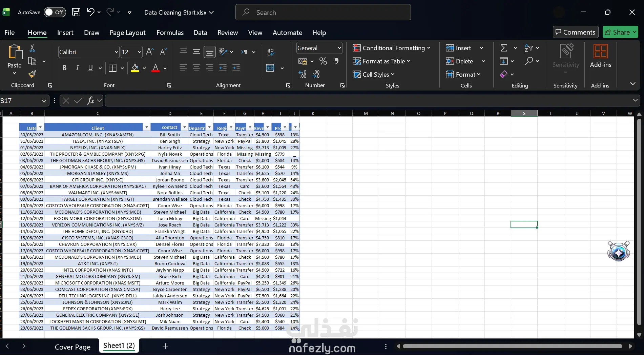644x355 pixels.
Task: Click the green Share button
Action: pos(620,32)
